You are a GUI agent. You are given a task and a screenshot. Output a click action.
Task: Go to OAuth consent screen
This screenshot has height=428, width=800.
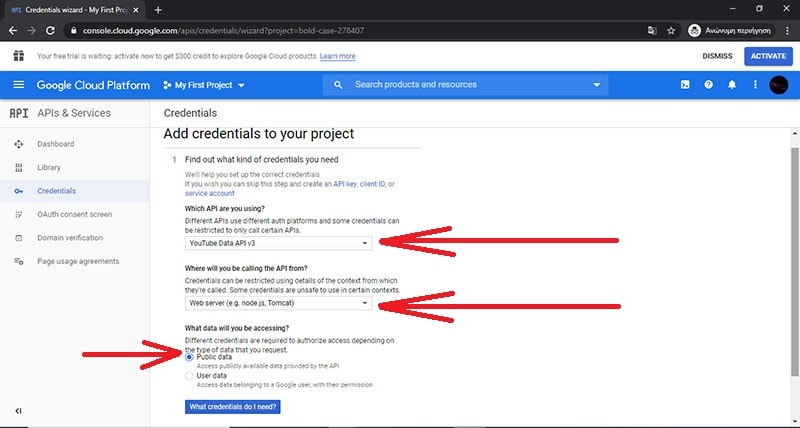coord(74,214)
